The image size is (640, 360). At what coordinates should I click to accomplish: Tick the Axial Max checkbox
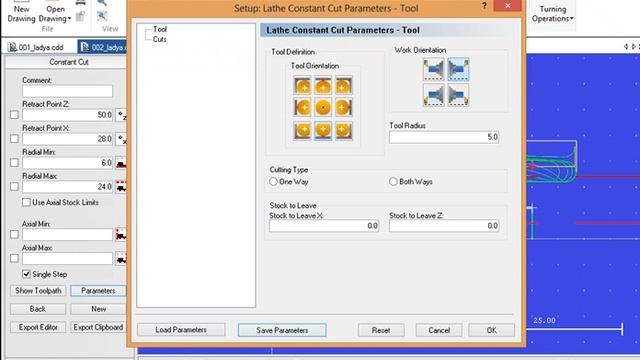tap(14, 259)
